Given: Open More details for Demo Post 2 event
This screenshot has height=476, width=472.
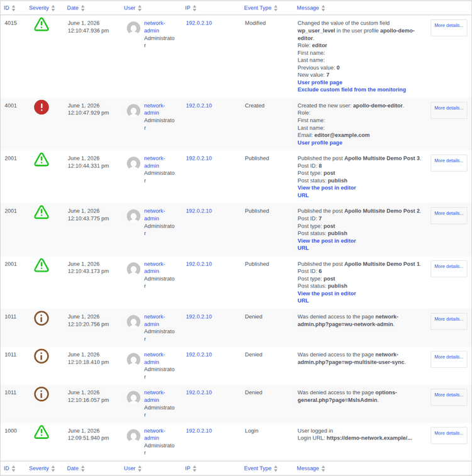Looking at the screenshot, I should pos(449,216).
